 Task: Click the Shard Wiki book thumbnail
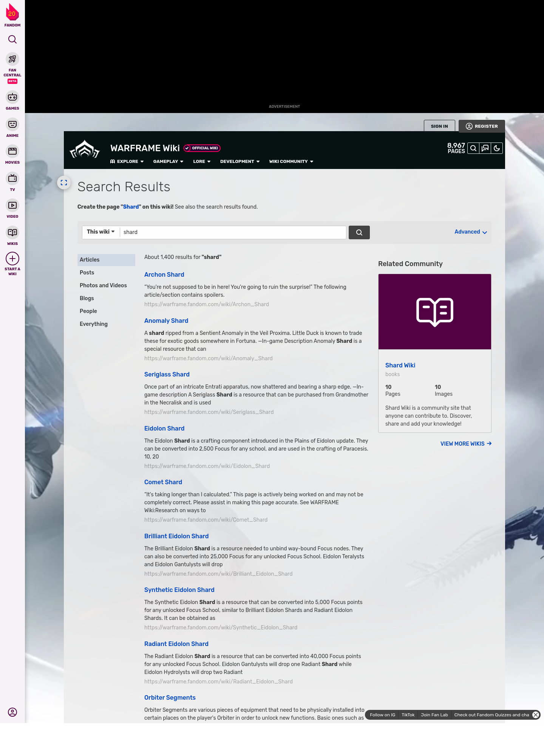[x=435, y=312]
